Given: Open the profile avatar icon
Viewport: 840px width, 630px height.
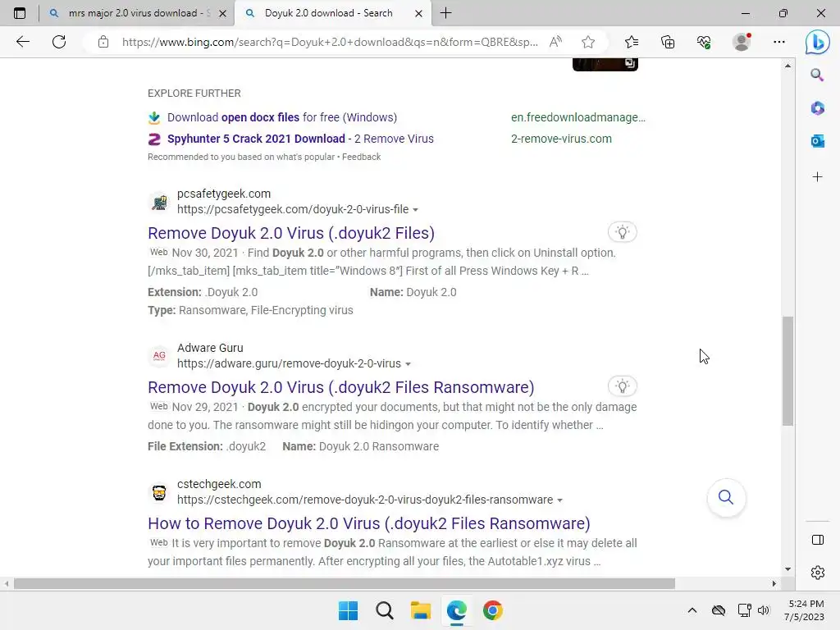Looking at the screenshot, I should (742, 42).
